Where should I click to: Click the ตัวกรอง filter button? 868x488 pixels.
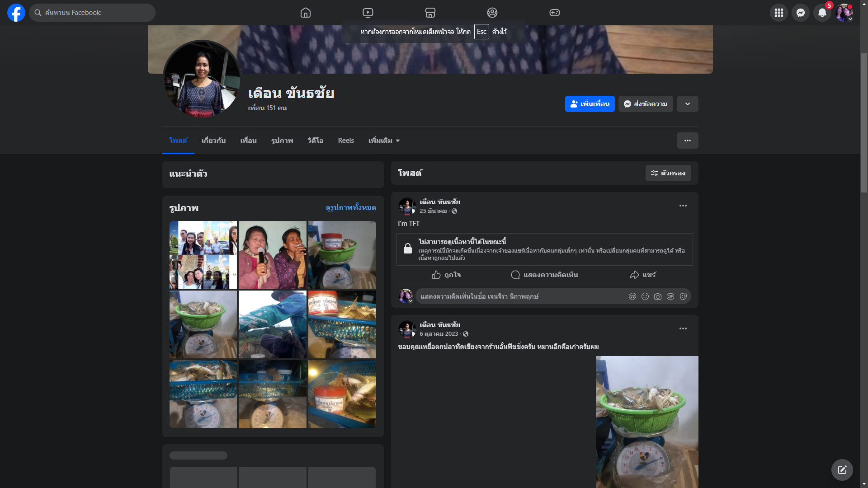(668, 173)
